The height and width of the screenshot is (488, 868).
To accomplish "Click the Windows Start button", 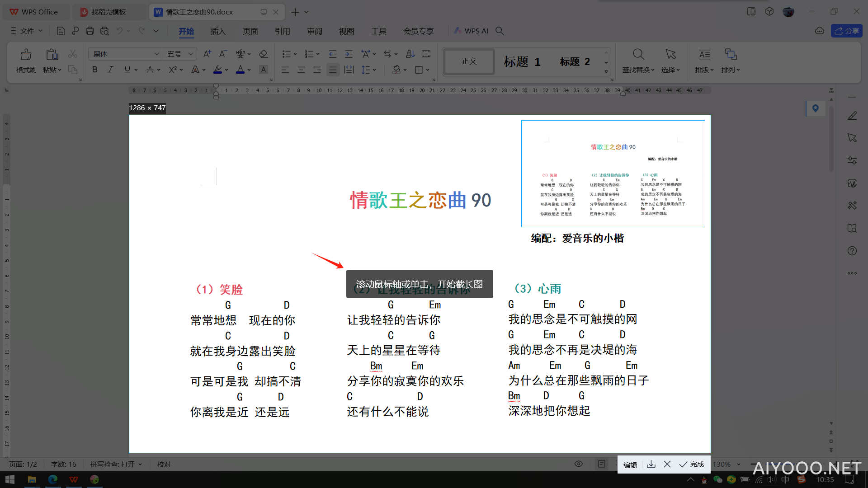I will [9, 479].
